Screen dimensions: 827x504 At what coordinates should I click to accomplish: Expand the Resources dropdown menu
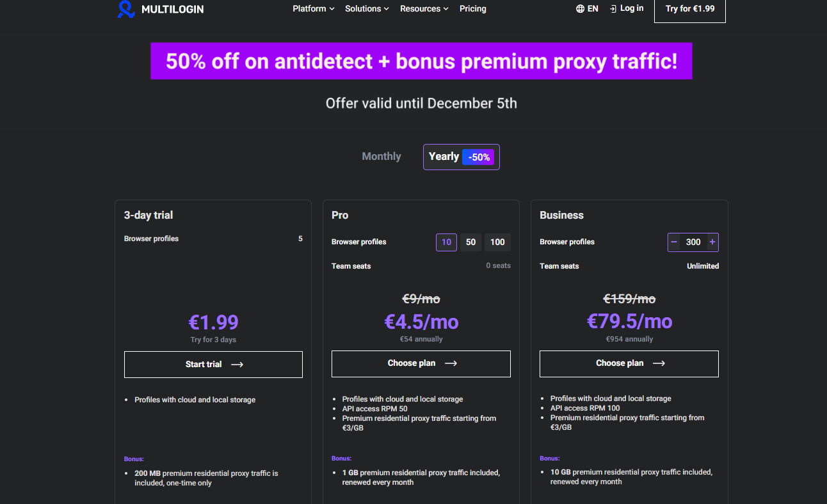(424, 9)
